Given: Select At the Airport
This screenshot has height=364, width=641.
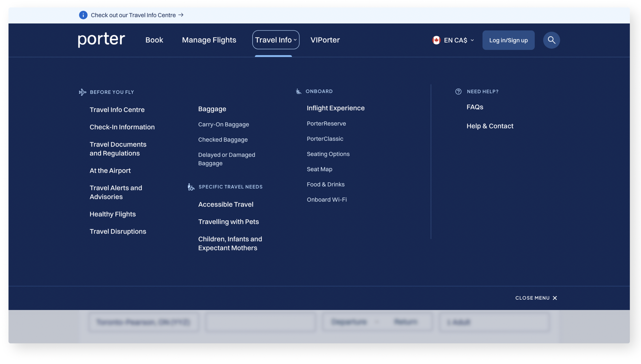Looking at the screenshot, I should [x=110, y=171].
